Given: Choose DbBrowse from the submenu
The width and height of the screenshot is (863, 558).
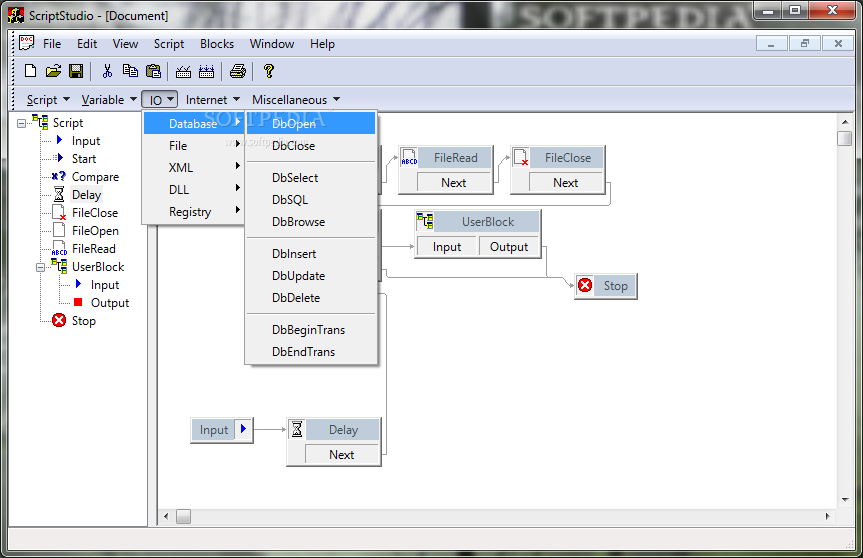Looking at the screenshot, I should pos(311,222).
